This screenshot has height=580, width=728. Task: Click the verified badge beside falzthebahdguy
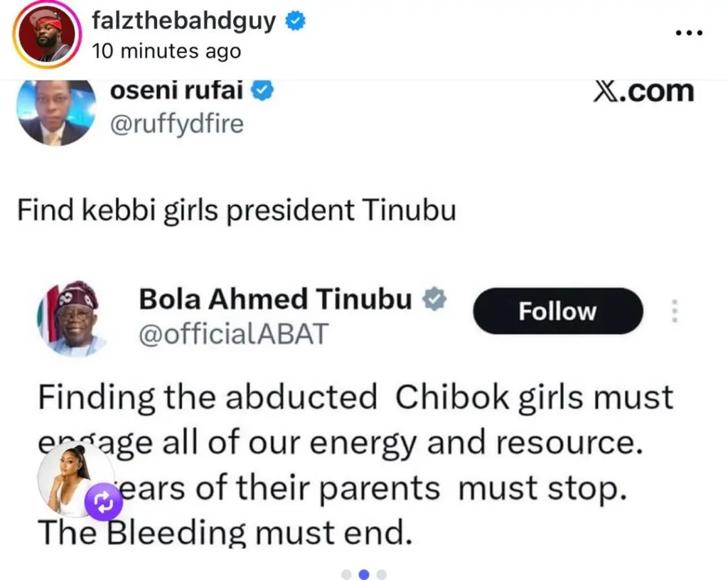[296, 22]
